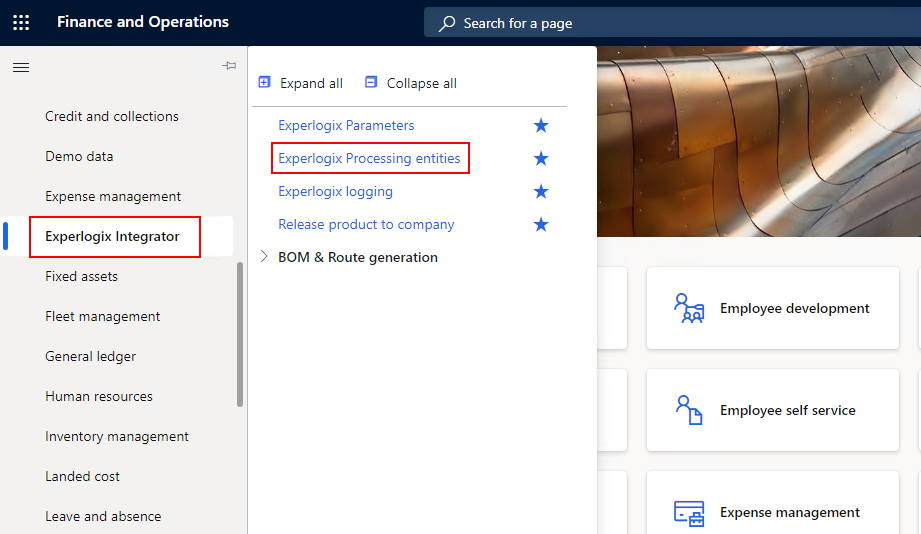The width and height of the screenshot is (921, 534).
Task: Select Expense management in navigation pane
Action: [113, 196]
